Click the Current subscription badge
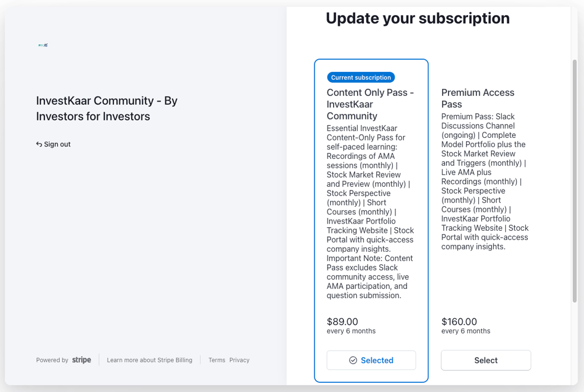The width and height of the screenshot is (584, 392). pos(361,78)
